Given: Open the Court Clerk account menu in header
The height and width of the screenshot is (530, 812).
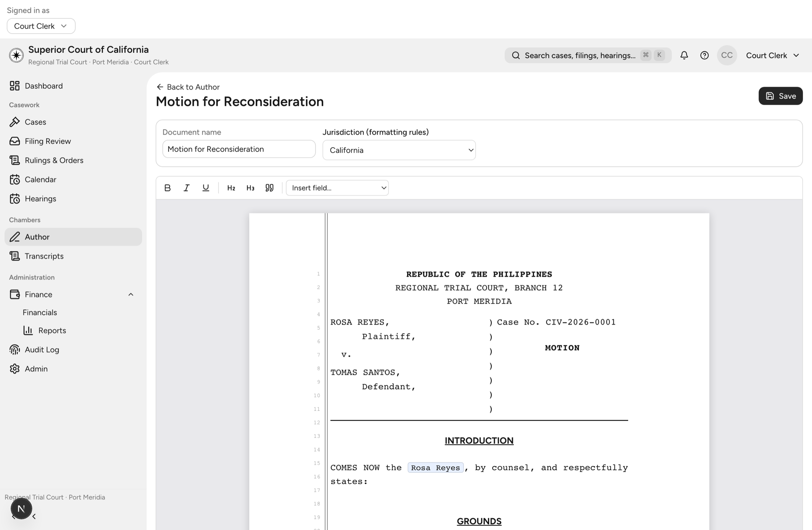Looking at the screenshot, I should pos(773,55).
